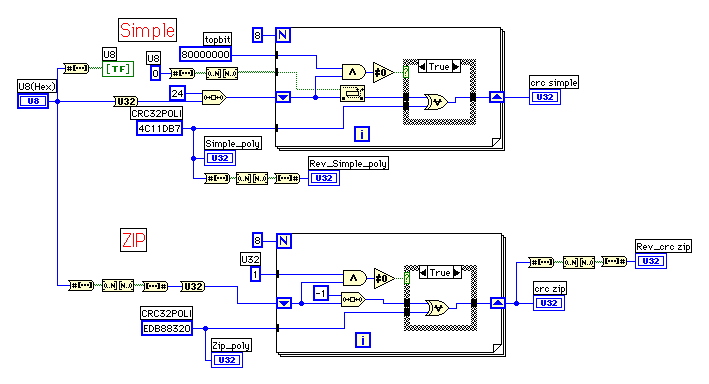Select the N count terminal of ZIP loop

[x=284, y=241]
